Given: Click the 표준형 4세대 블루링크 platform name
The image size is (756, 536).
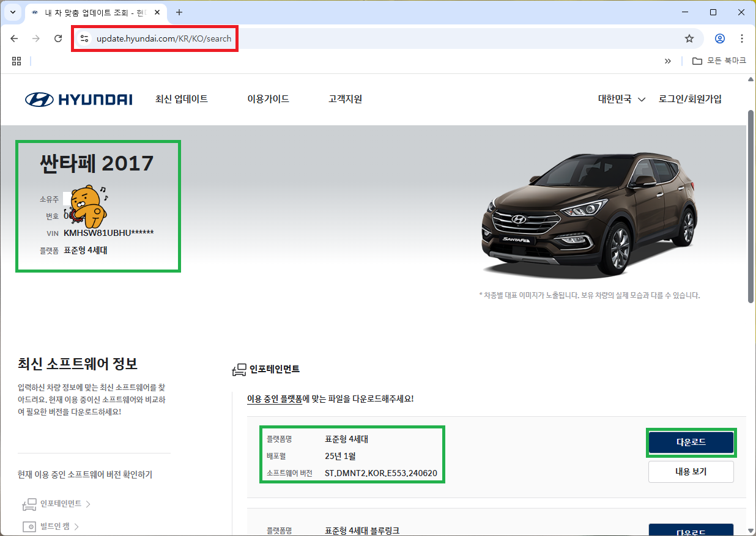Looking at the screenshot, I should (362, 530).
